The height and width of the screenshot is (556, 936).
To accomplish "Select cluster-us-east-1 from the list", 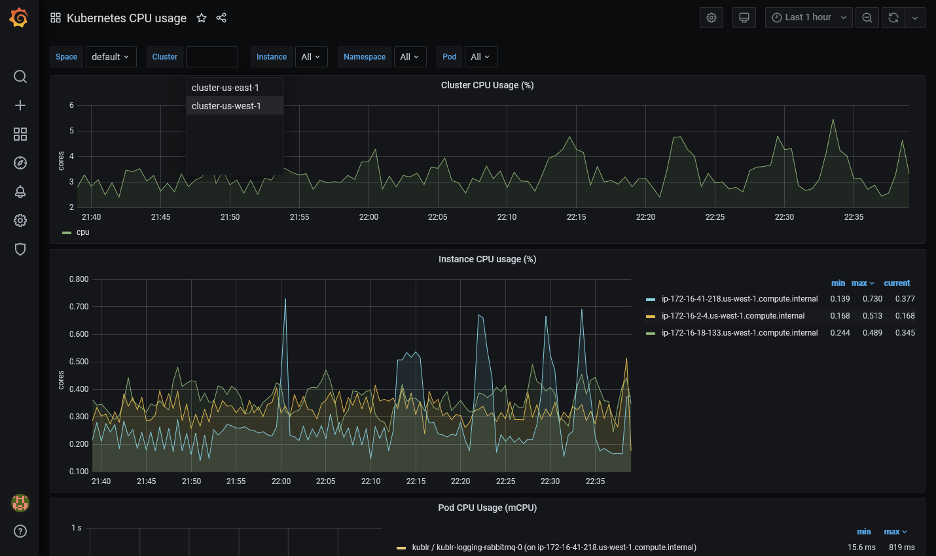I will 225,88.
